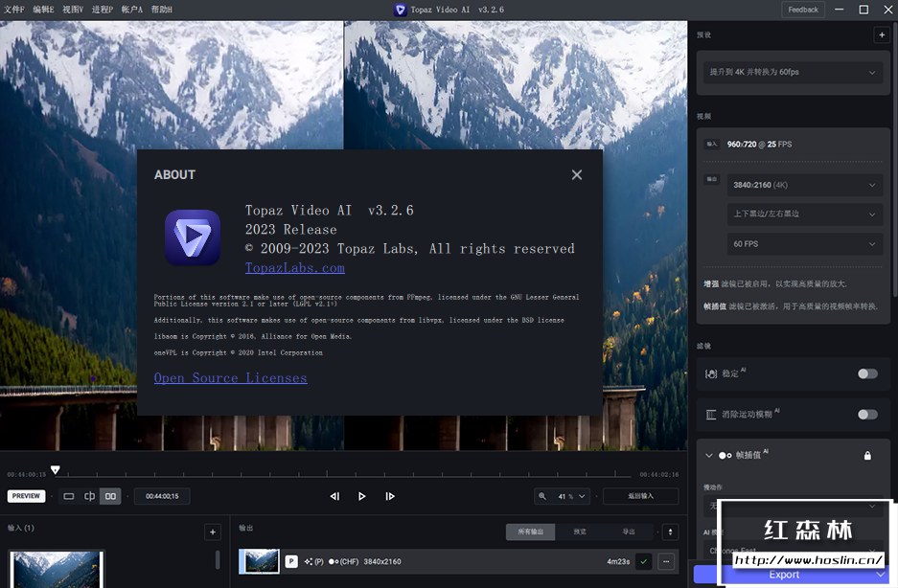Click the play button in transport controls
Image resolution: width=898 pixels, height=588 pixels.
pyautogui.click(x=361, y=496)
